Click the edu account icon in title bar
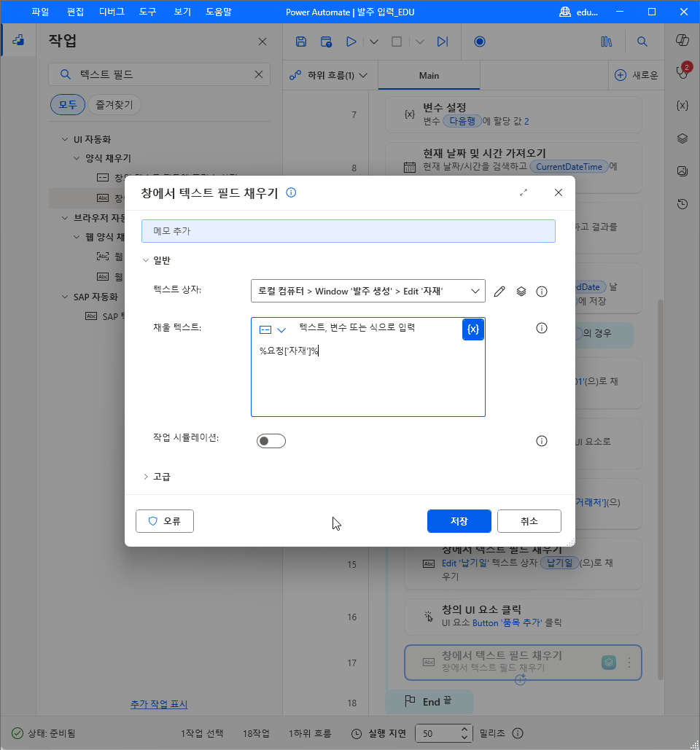This screenshot has width=700, height=750. (565, 12)
